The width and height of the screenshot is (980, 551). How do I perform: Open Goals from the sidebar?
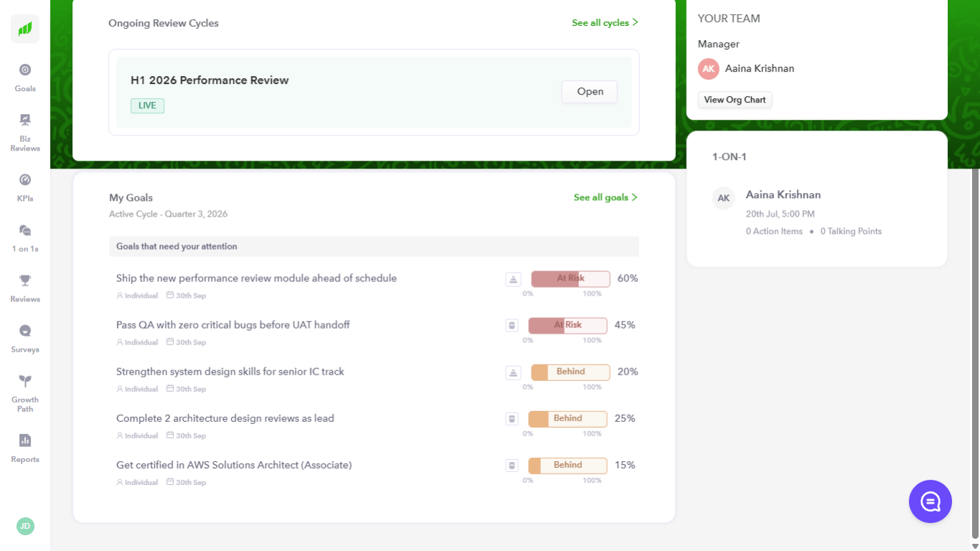[x=25, y=78]
